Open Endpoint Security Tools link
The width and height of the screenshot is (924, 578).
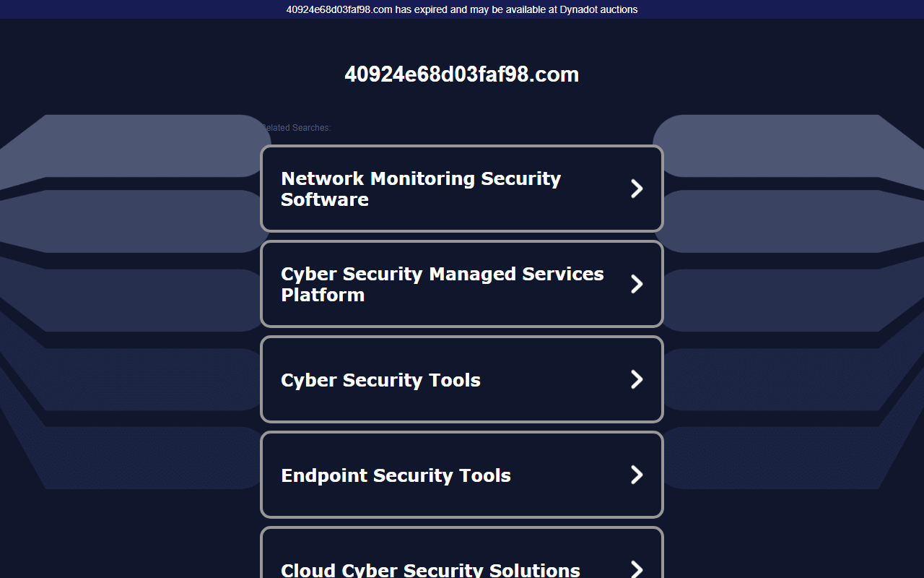coord(461,475)
